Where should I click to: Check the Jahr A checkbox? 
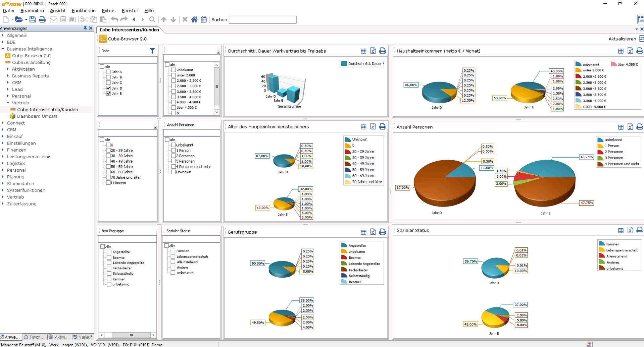[x=108, y=72]
